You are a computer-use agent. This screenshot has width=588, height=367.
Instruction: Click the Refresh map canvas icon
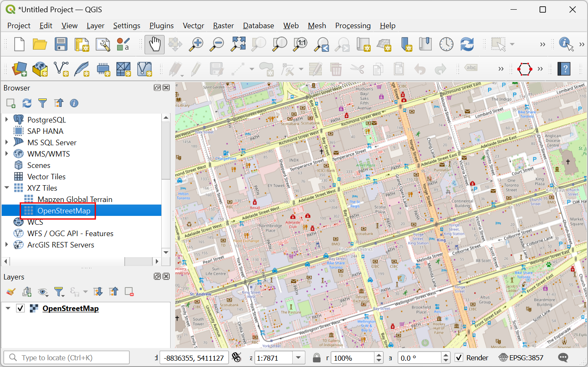[467, 44]
